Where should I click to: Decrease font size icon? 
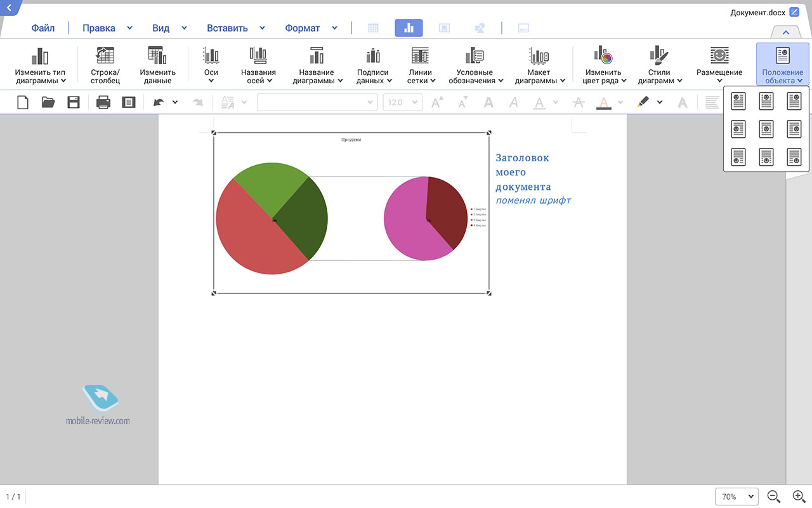point(462,102)
